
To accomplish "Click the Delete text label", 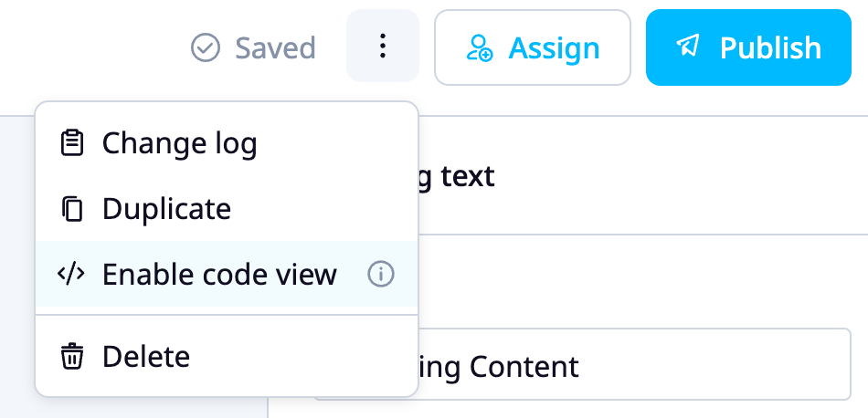I will coord(146,356).
